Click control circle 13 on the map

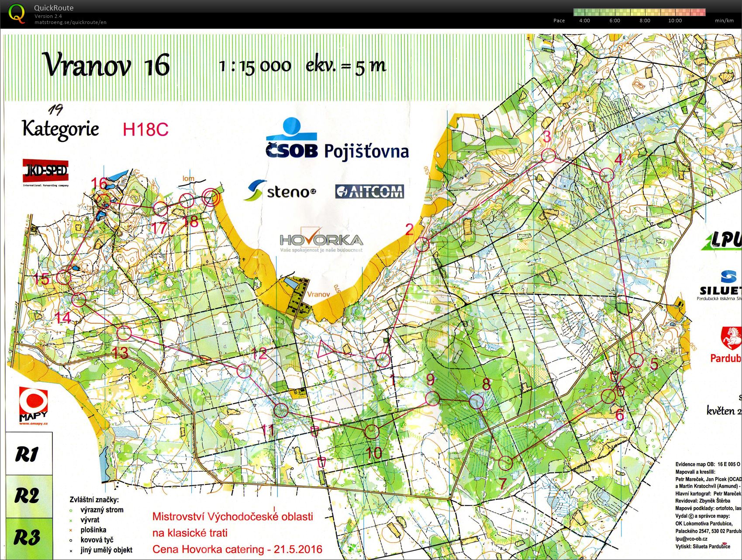pyautogui.click(x=124, y=333)
